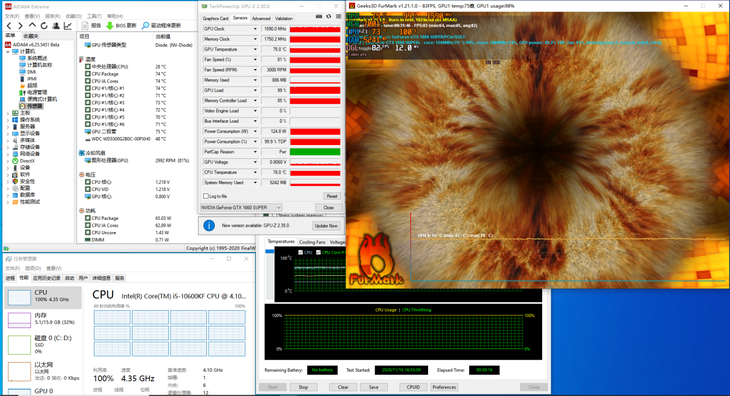
Task: Expand the 主板 node in AIDA64 tree
Action: 8,113
